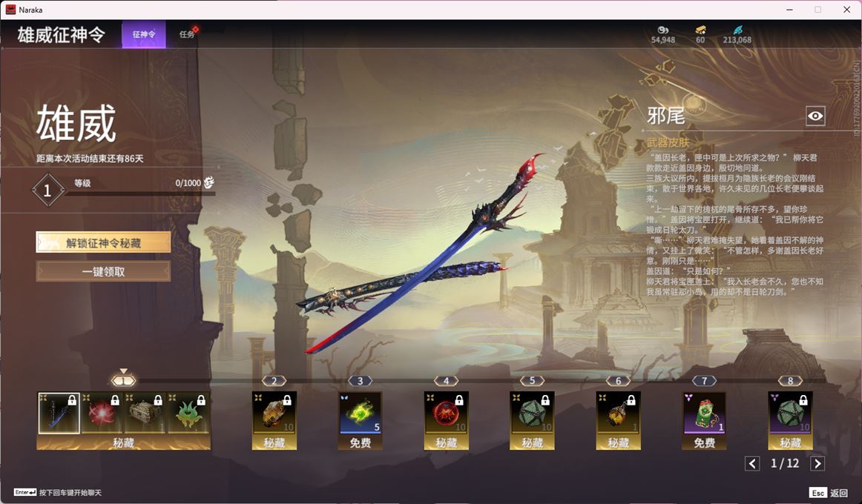862x504 pixels.
Task: Close the Naraka window
Action: click(846, 10)
